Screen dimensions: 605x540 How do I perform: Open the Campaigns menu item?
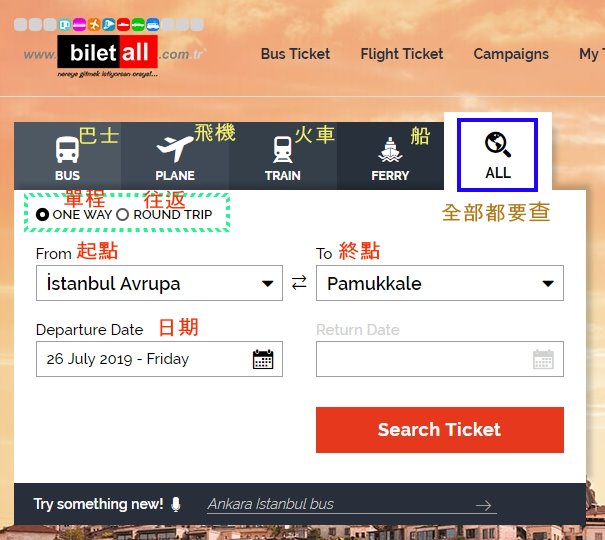(511, 54)
